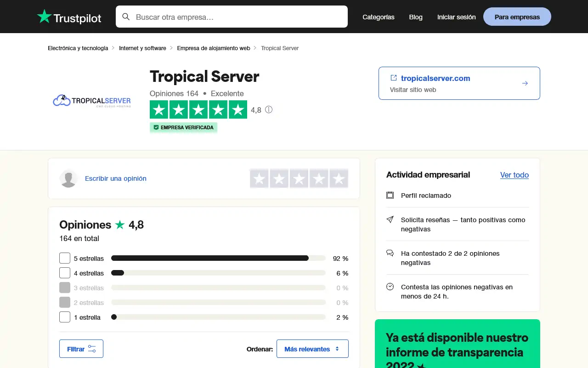Check the 2 estrellas filter checkbox
588x368 pixels.
[x=65, y=302]
